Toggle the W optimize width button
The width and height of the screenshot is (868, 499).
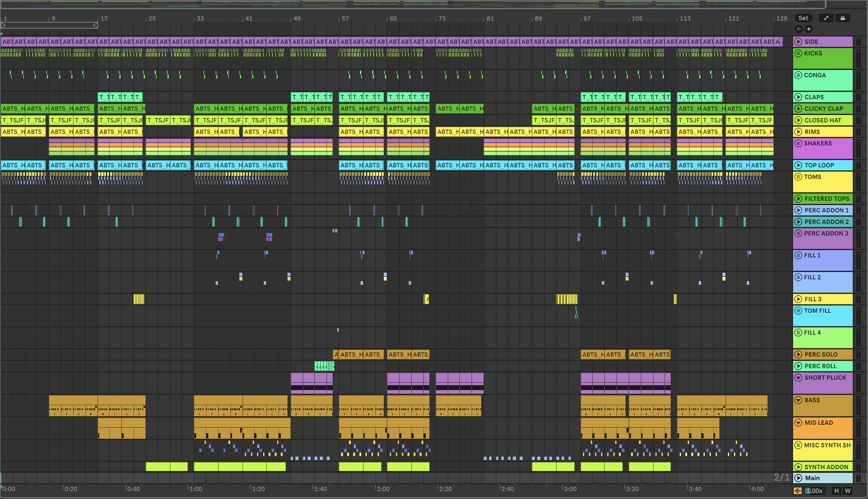848,491
